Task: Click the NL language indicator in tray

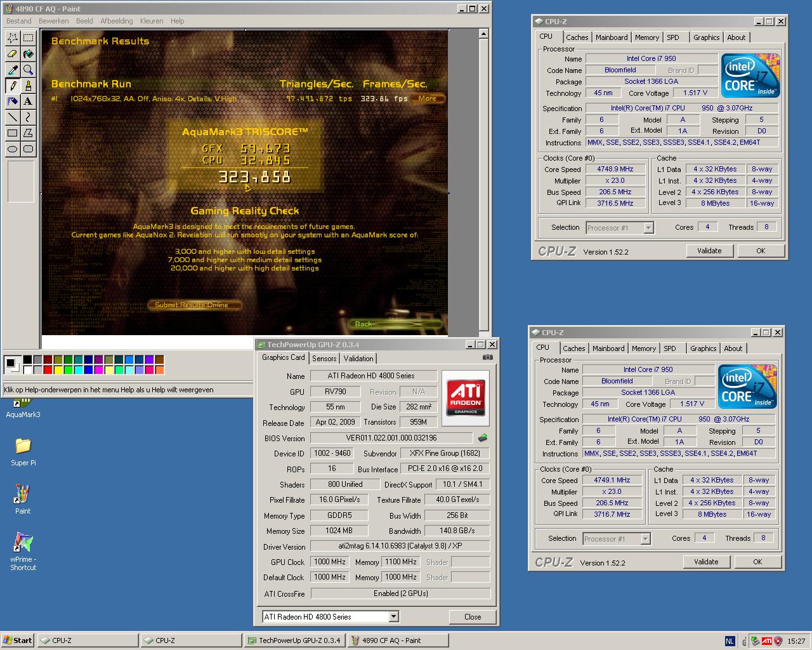Action: coord(730,640)
